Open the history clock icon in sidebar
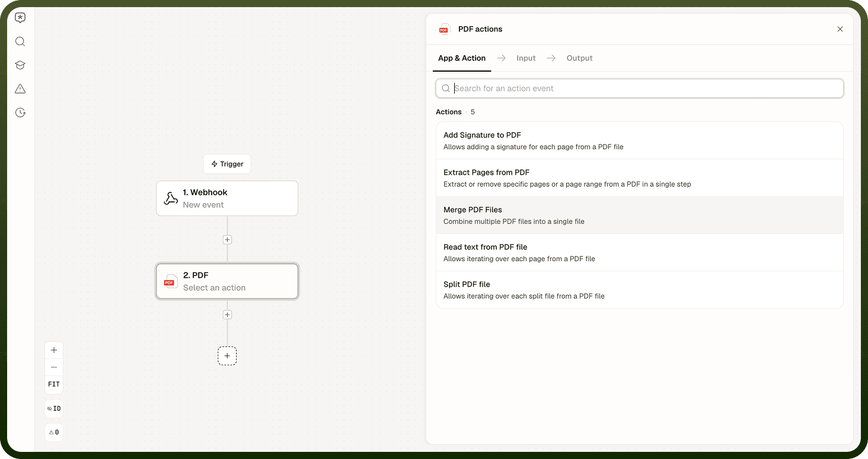 [x=20, y=113]
